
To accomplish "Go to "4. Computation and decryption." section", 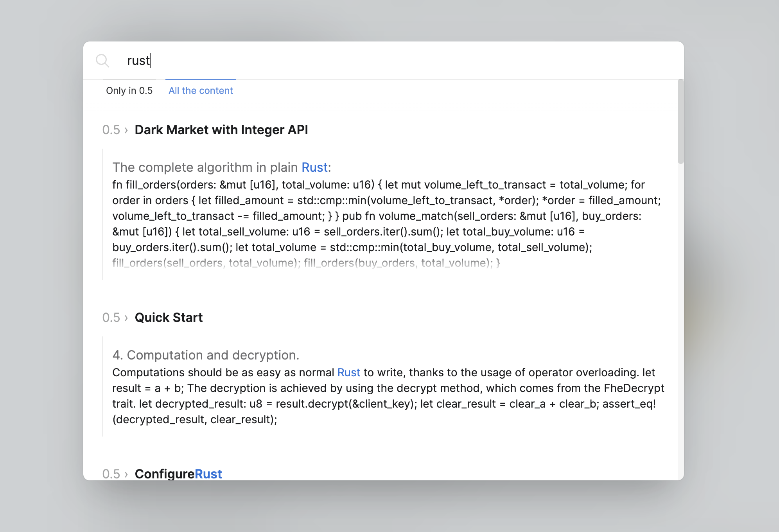I will (x=206, y=355).
